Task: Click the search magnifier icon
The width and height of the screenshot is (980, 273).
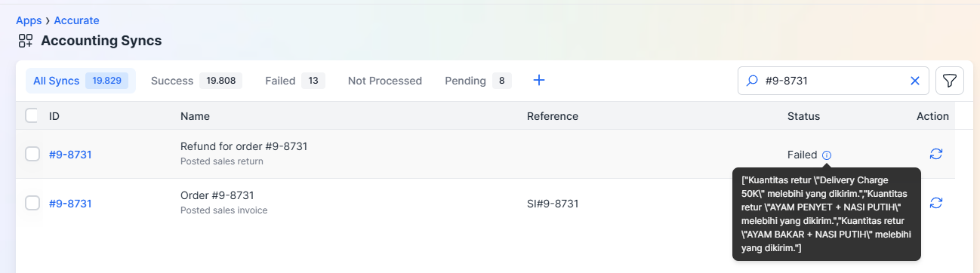Action: (x=752, y=81)
